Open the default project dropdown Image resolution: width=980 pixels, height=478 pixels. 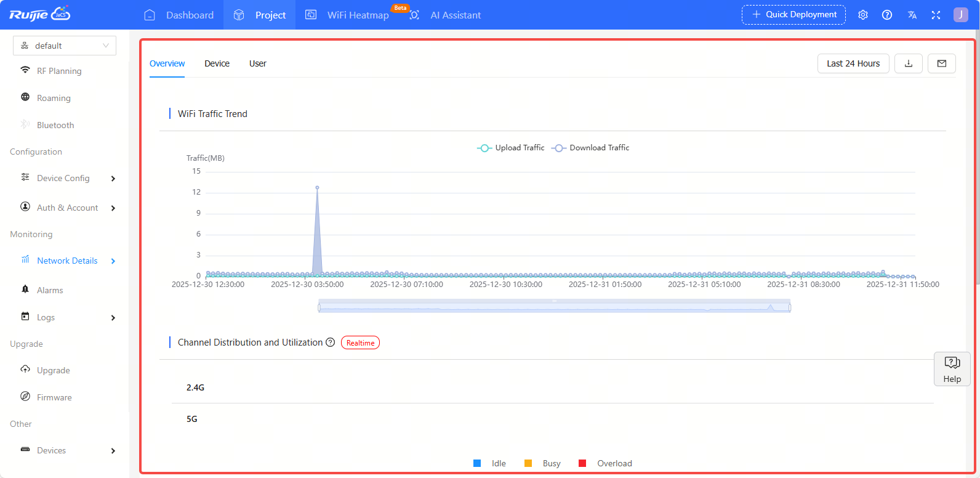[65, 46]
